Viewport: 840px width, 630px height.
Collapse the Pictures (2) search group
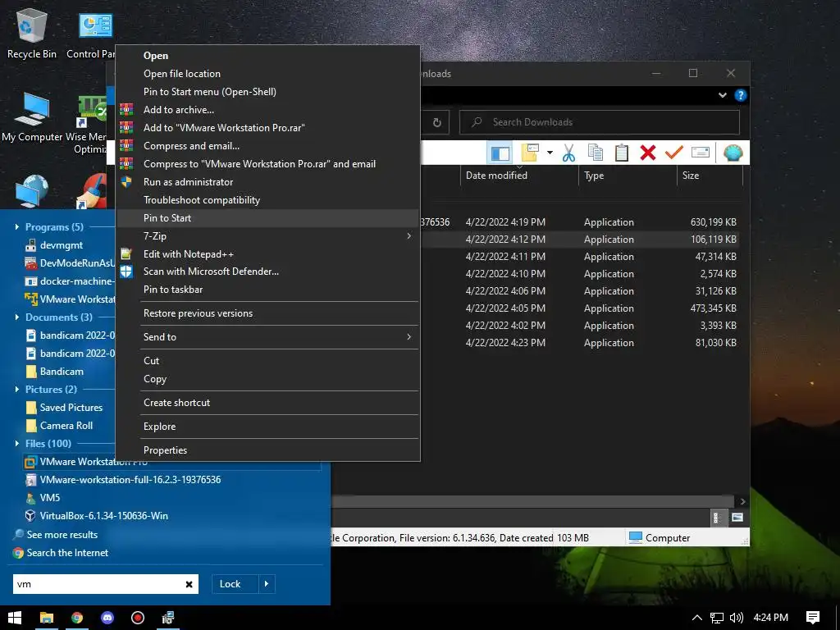[x=16, y=390]
